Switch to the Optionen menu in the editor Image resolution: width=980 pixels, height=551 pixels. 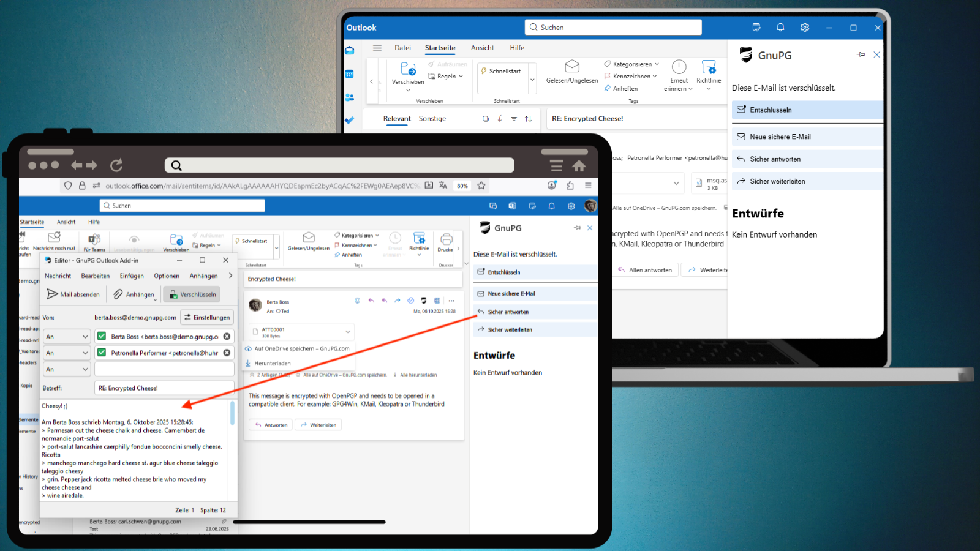(166, 275)
